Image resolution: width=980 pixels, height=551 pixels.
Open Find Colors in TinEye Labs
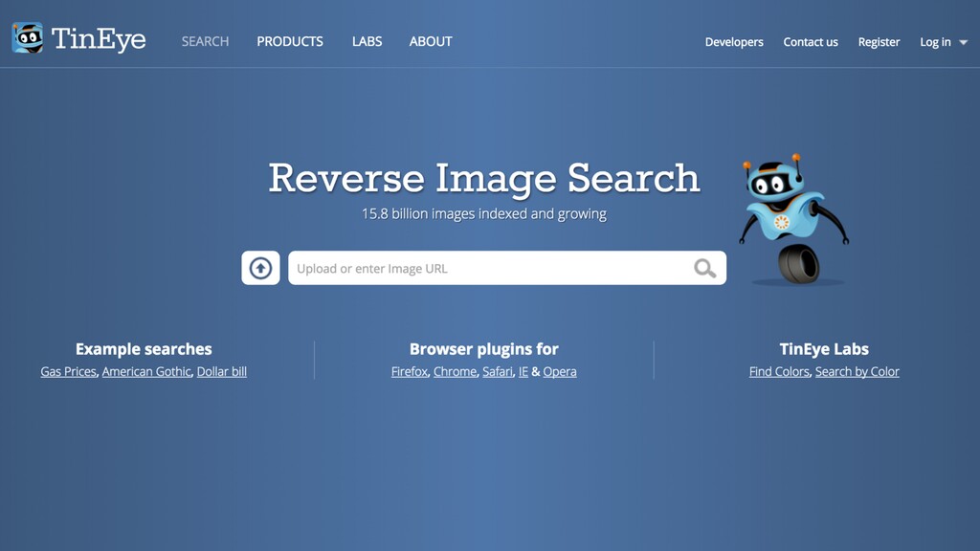click(x=779, y=371)
